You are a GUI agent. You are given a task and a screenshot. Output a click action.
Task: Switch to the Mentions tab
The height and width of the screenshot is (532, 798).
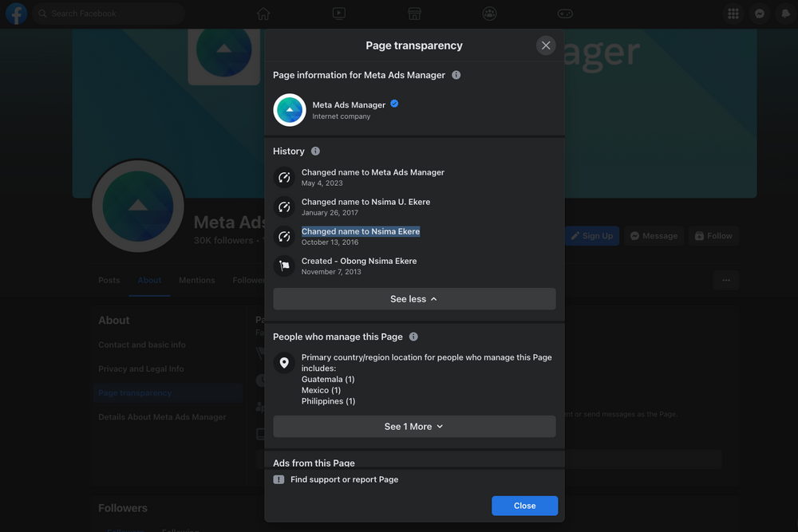tap(197, 280)
